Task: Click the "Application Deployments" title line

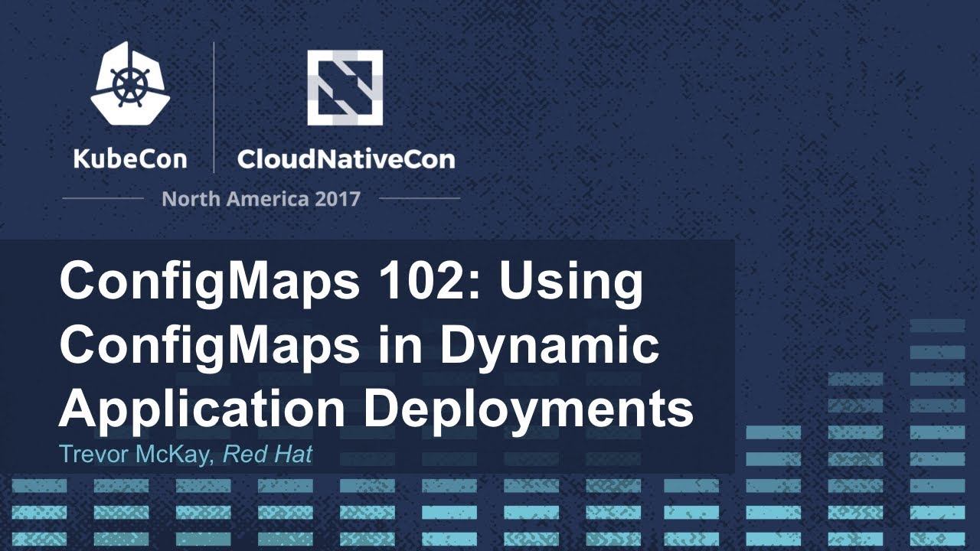Action: 376,409
